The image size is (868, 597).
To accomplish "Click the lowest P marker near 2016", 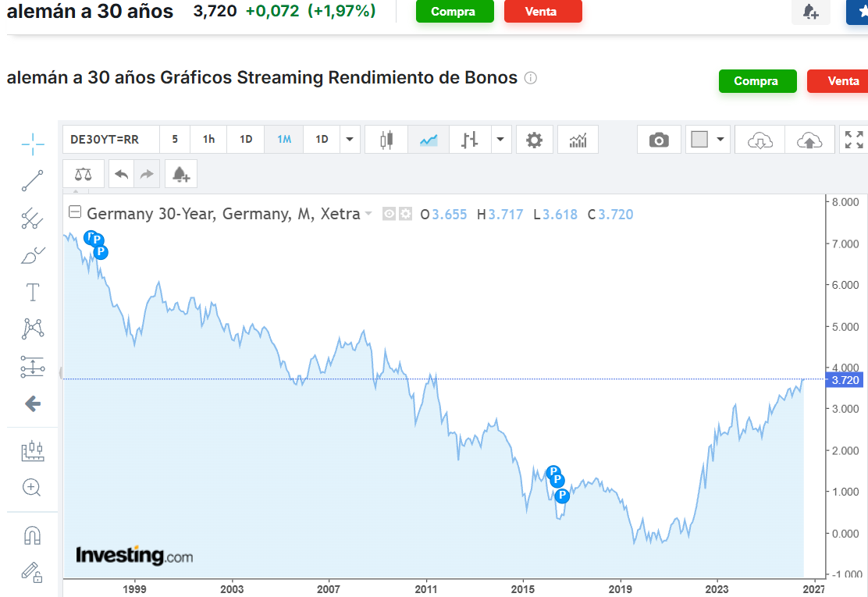I will pyautogui.click(x=562, y=496).
